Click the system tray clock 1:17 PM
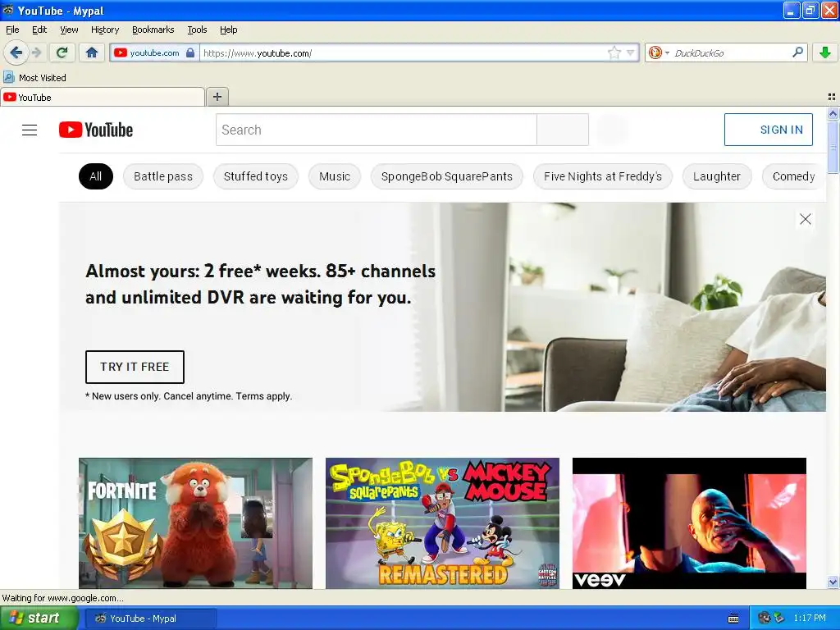Viewport: 840px width, 630px height. coord(810,619)
